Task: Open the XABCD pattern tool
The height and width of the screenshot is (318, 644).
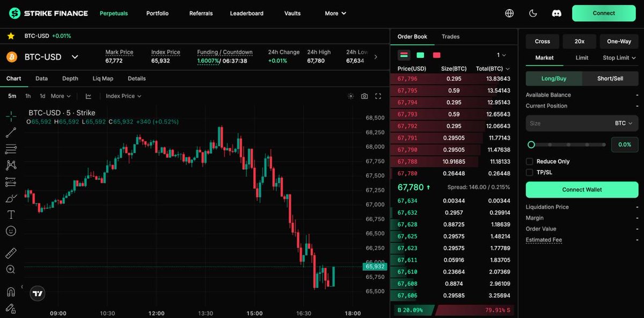Action: [x=11, y=165]
